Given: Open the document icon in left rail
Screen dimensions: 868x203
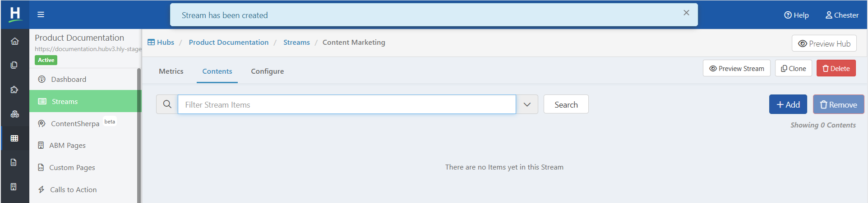Looking at the screenshot, I should click(x=14, y=162).
